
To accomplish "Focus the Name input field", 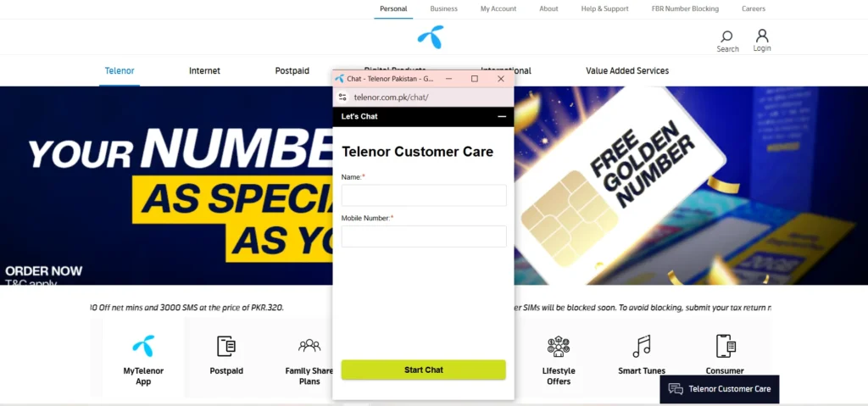I will 424,196.
